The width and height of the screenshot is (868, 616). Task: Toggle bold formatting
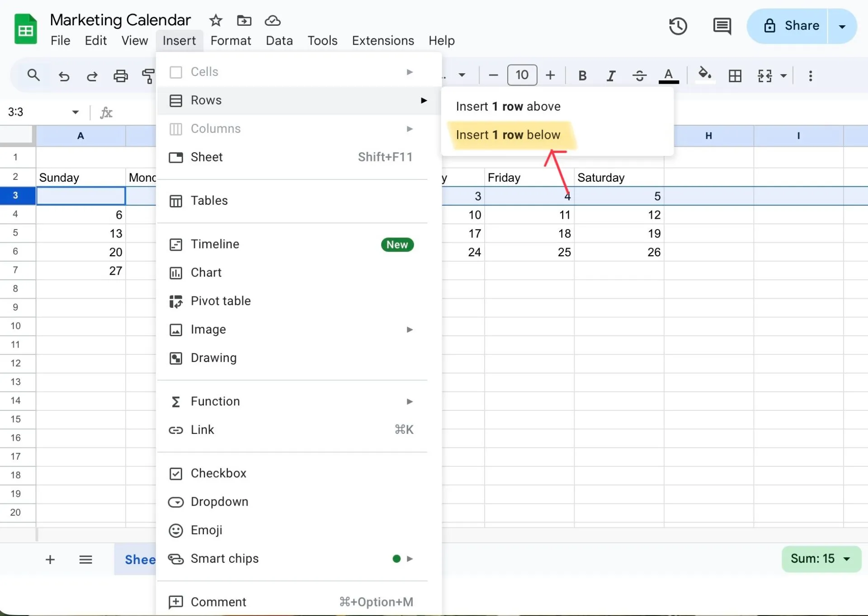coord(582,75)
